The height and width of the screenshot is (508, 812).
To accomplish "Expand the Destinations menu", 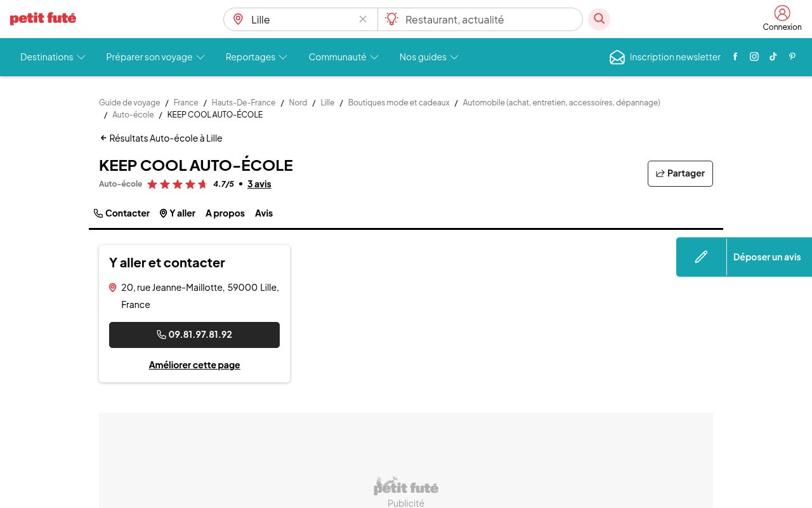I will tap(53, 57).
